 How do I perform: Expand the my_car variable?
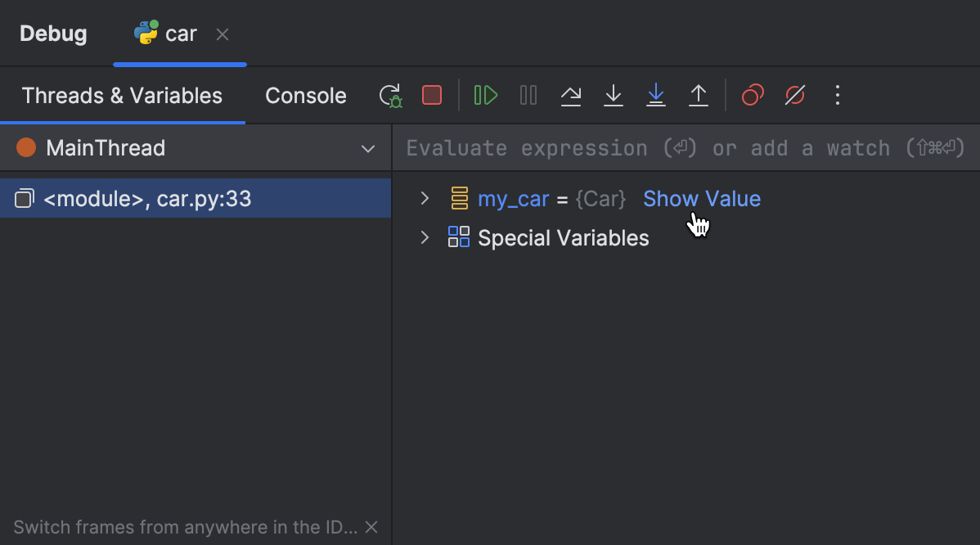pos(425,198)
